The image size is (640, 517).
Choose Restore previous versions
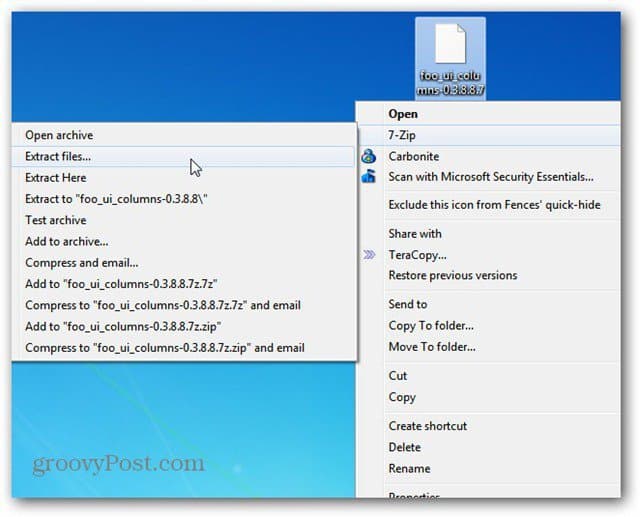tap(489, 275)
